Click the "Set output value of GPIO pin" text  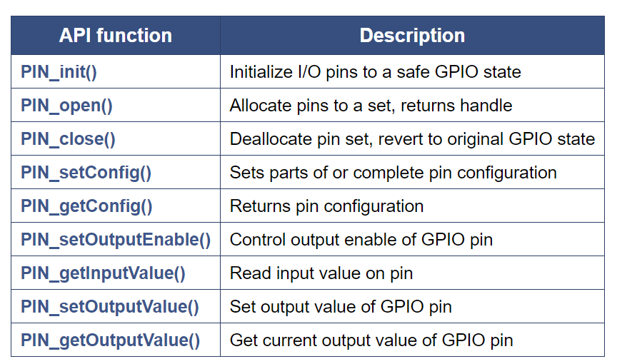[341, 307]
